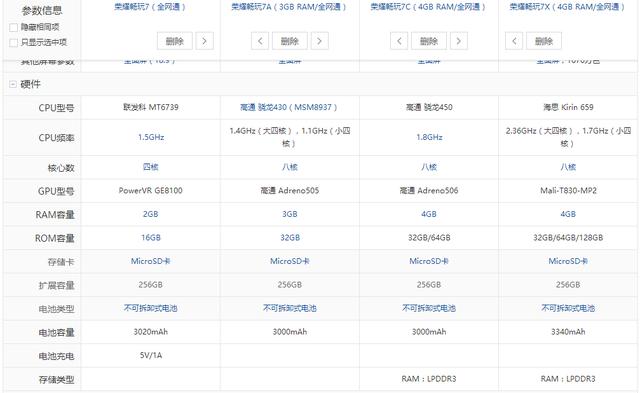Viewport: 640px width, 393px height.
Task: Click MicroSD卡 link in 荣耀畅玩7 column
Action: pyautogui.click(x=151, y=261)
